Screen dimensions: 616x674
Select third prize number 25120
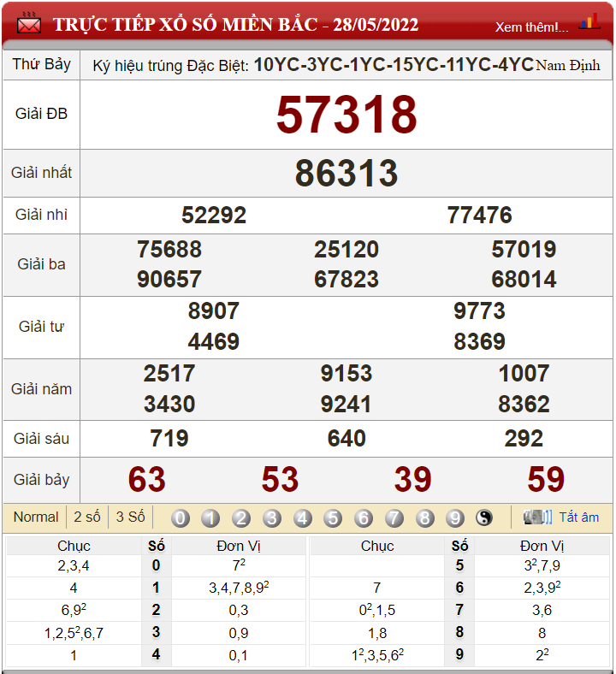(x=346, y=249)
